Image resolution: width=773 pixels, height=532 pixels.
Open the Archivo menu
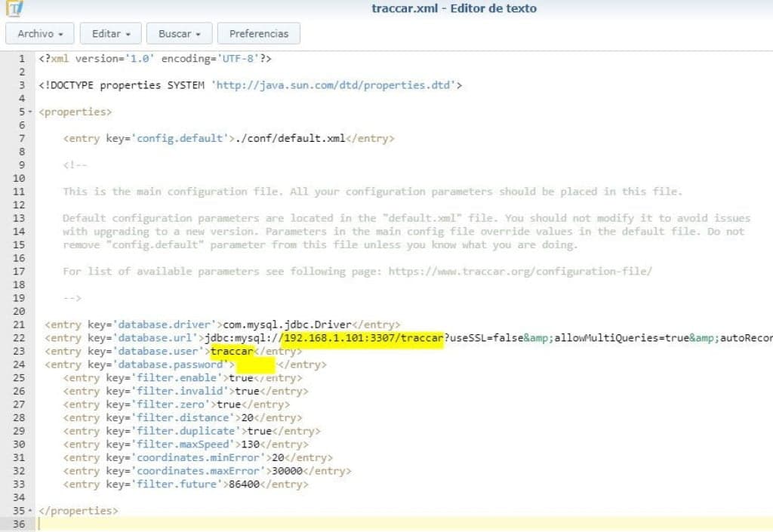pos(40,33)
